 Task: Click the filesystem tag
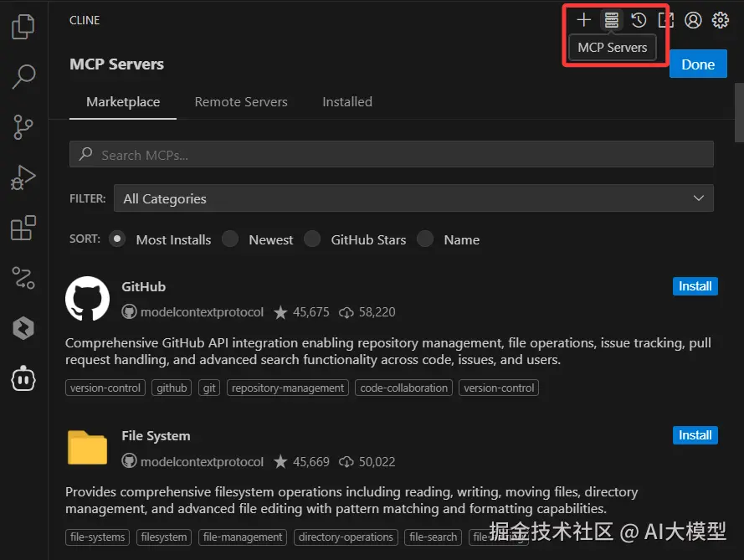(164, 537)
